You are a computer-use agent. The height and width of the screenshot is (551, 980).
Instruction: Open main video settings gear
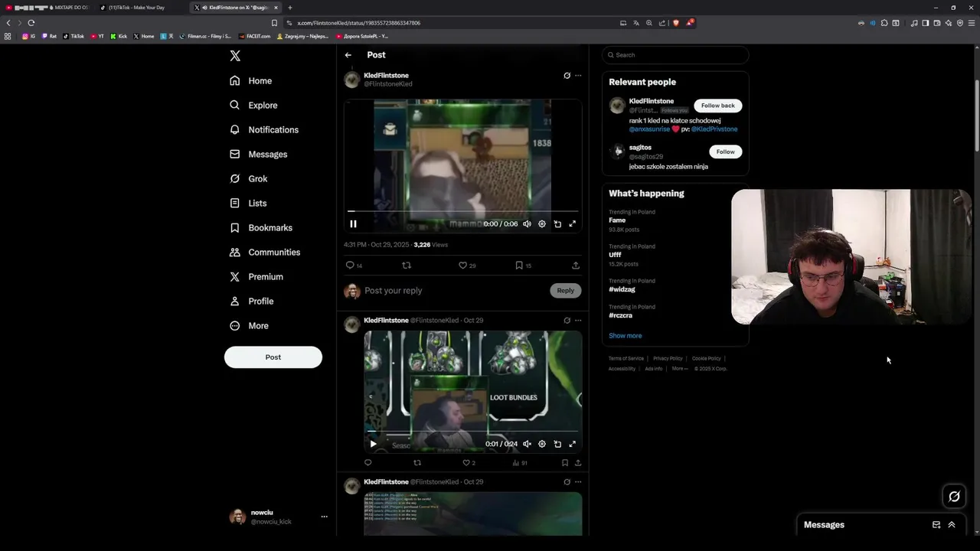542,223
